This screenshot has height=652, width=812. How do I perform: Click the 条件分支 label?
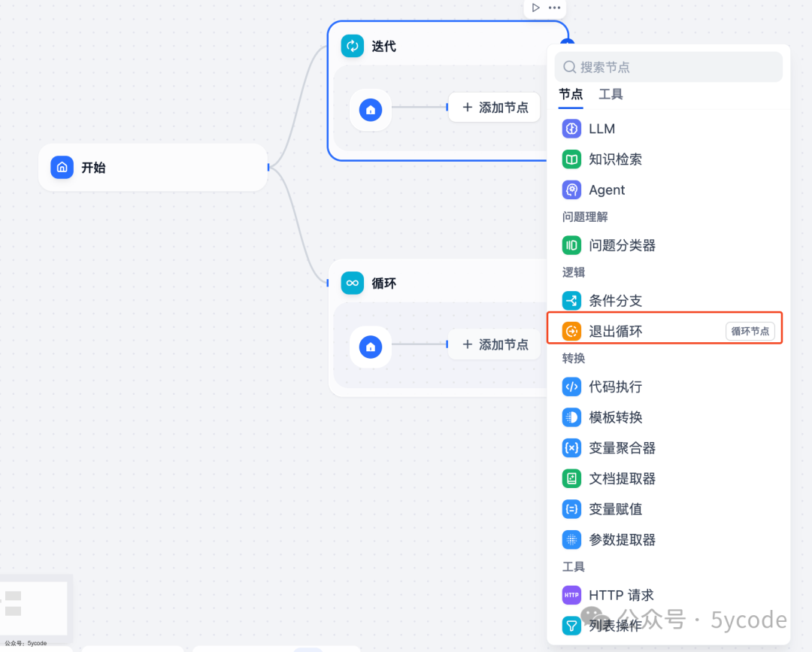[x=615, y=301]
